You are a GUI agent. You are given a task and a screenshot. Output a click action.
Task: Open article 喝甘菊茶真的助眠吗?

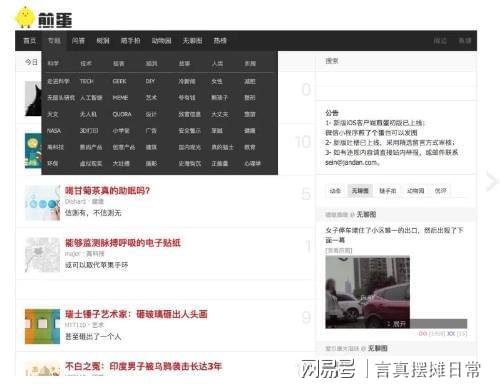[107, 191]
